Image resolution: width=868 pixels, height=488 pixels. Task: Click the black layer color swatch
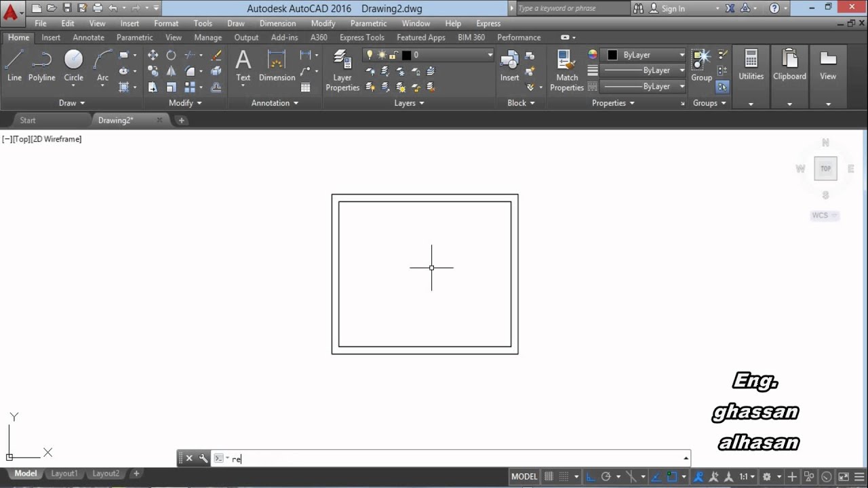[x=406, y=55]
